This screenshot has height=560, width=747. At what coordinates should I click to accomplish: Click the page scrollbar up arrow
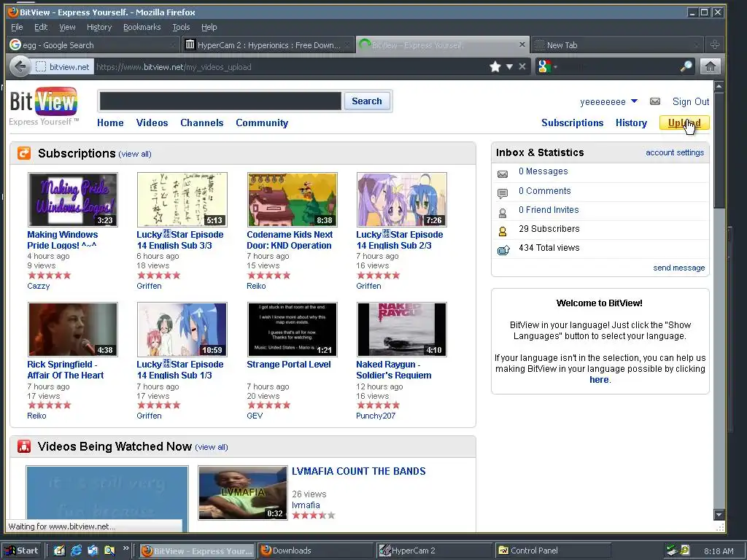719,86
